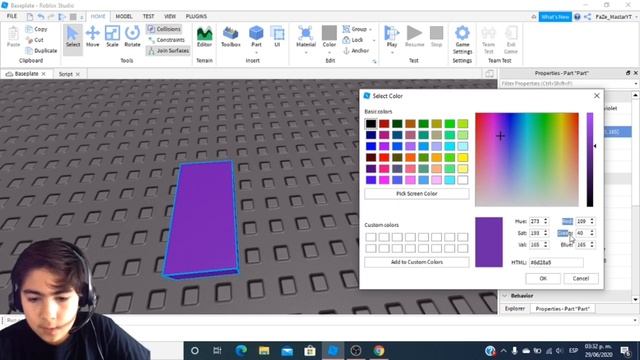The image size is (640, 360).
Task: Open Play dropdown arrow
Action: pos(392,53)
